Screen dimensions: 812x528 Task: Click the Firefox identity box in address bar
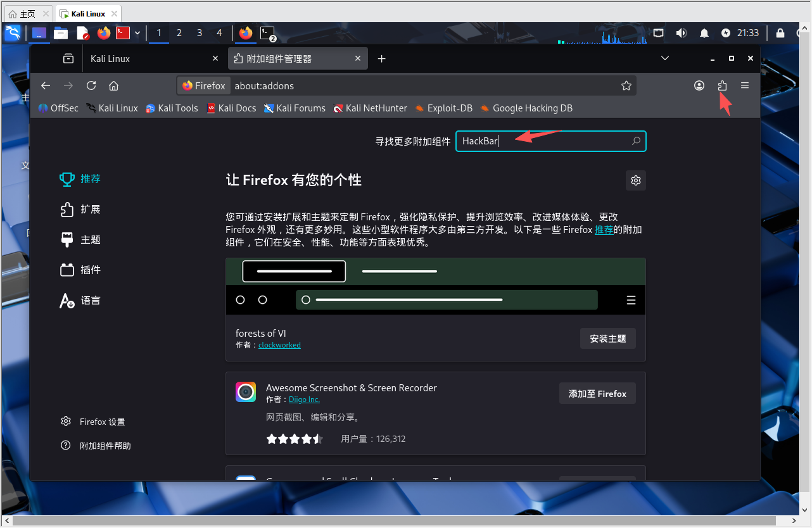204,85
